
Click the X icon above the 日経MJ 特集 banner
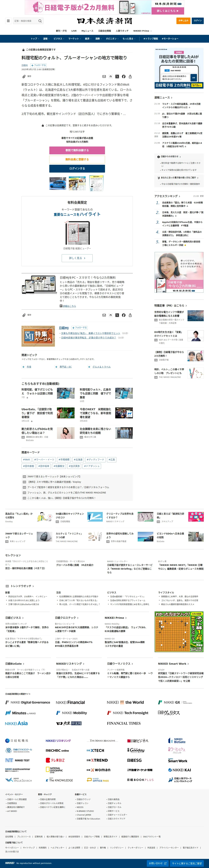point(117,315)
